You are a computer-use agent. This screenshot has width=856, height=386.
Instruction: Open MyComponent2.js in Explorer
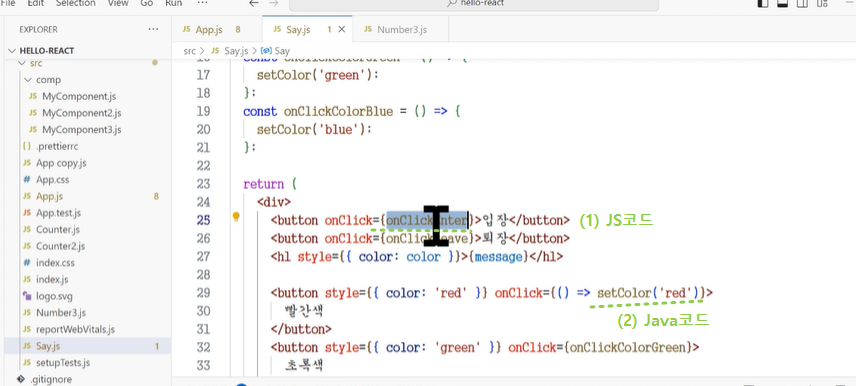pos(81,113)
